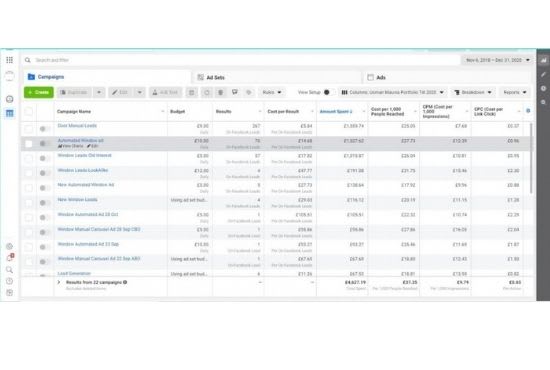Click the undo icon in the toolbar
This screenshot has width=550, height=370.
pos(207,92)
